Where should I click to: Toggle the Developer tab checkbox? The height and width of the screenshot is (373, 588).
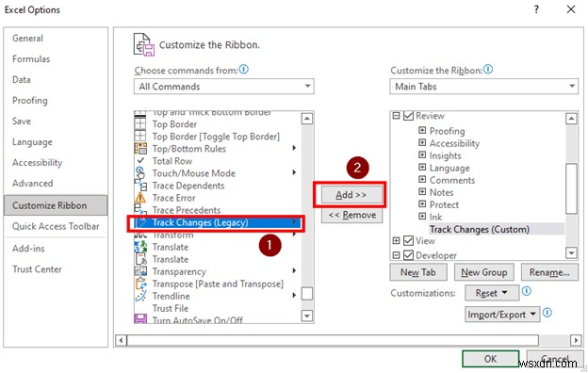tap(408, 255)
